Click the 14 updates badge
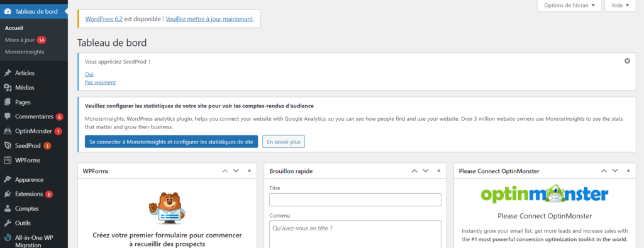 pyautogui.click(x=41, y=40)
